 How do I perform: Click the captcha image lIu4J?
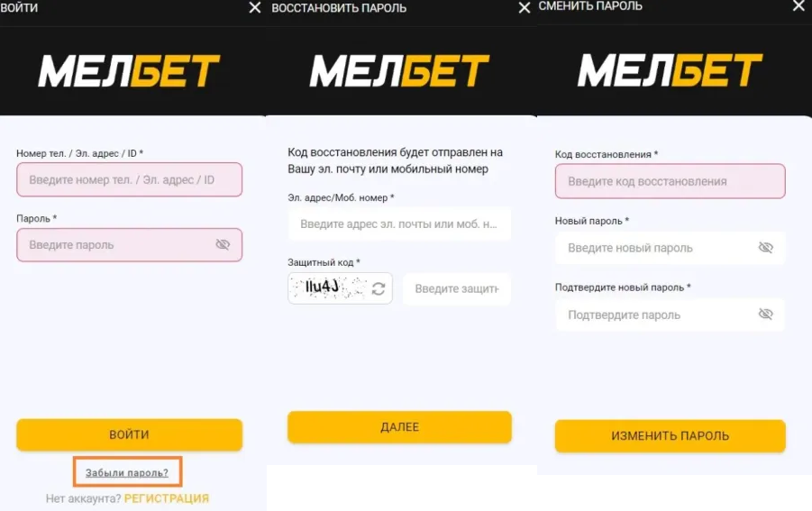328,288
